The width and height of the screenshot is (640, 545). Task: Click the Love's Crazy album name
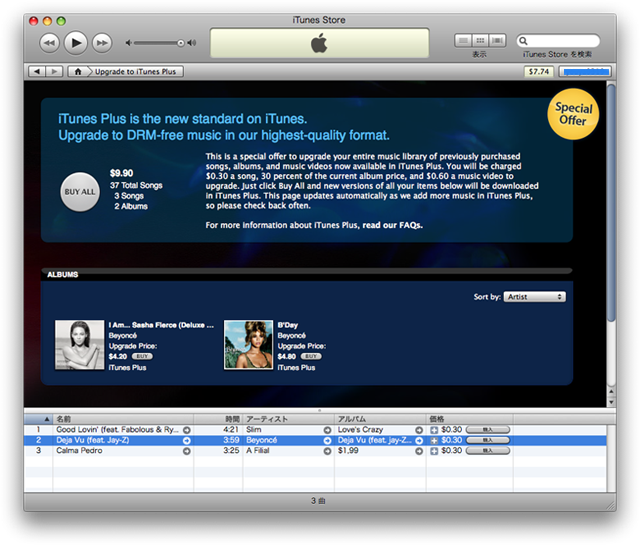click(x=360, y=430)
